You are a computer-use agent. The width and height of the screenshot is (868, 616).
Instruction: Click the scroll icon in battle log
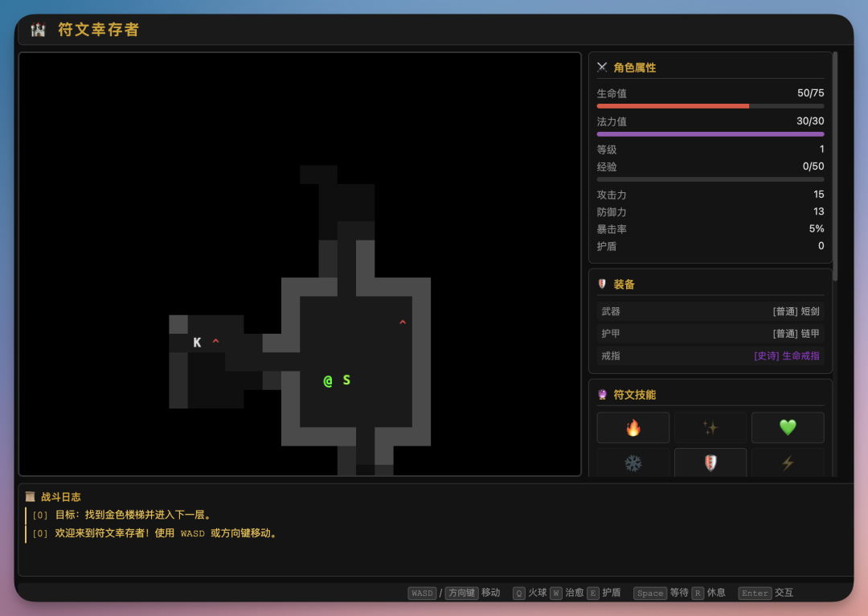coord(30,496)
